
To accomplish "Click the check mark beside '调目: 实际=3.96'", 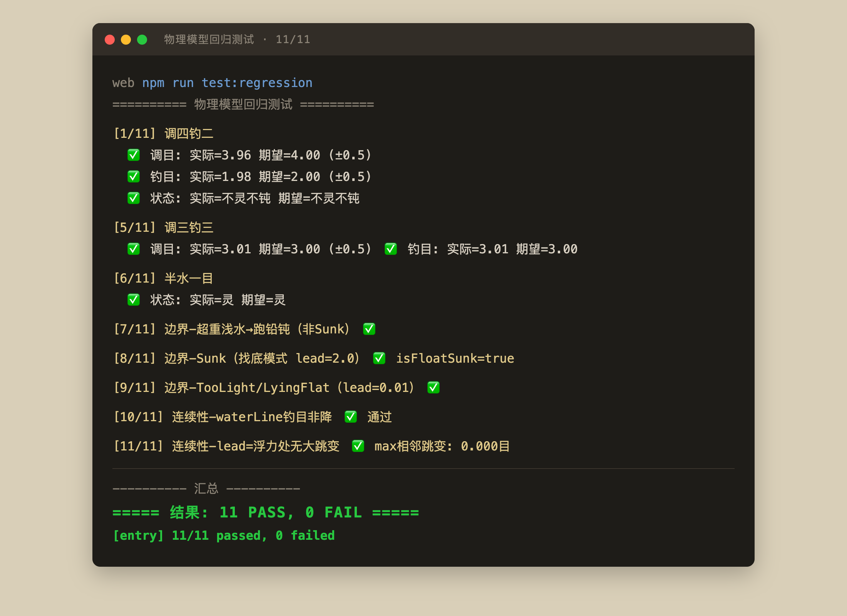I will coord(134,155).
